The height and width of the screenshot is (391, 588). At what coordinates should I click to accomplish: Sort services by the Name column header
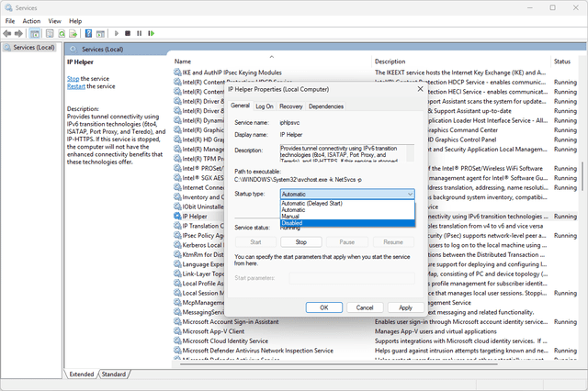click(x=184, y=61)
